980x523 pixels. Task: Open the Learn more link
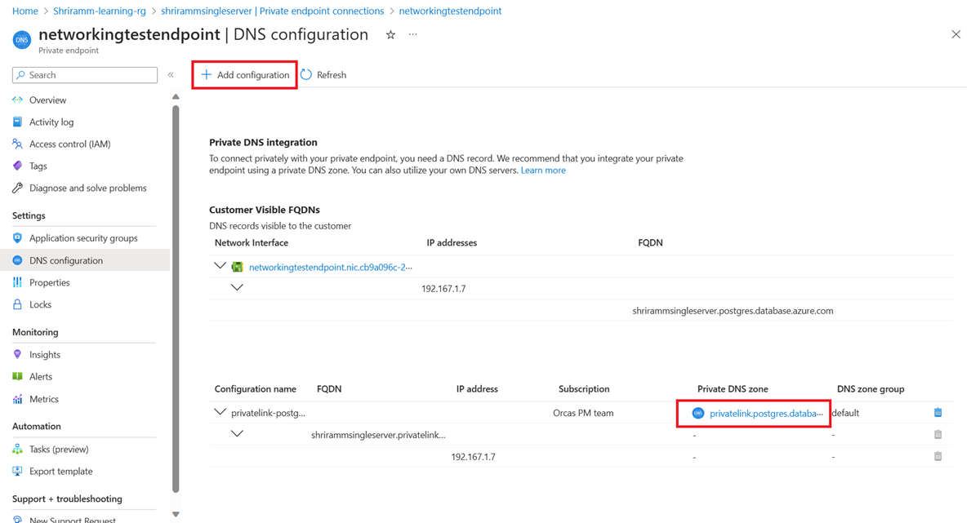click(543, 171)
